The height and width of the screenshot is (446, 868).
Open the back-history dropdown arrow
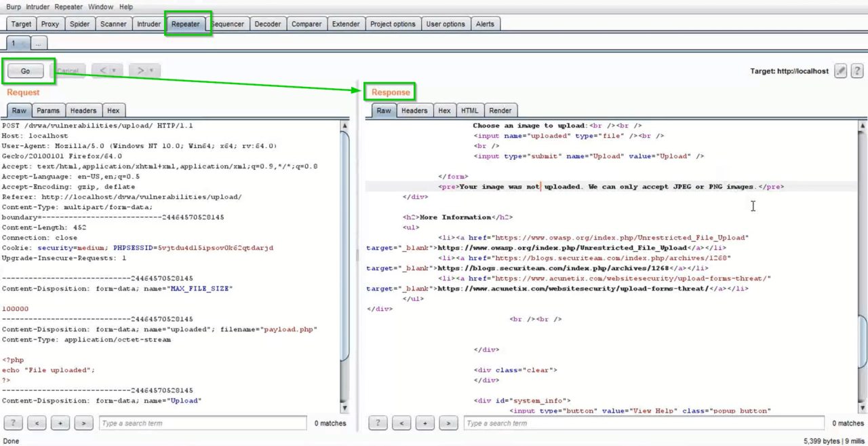[x=113, y=70]
